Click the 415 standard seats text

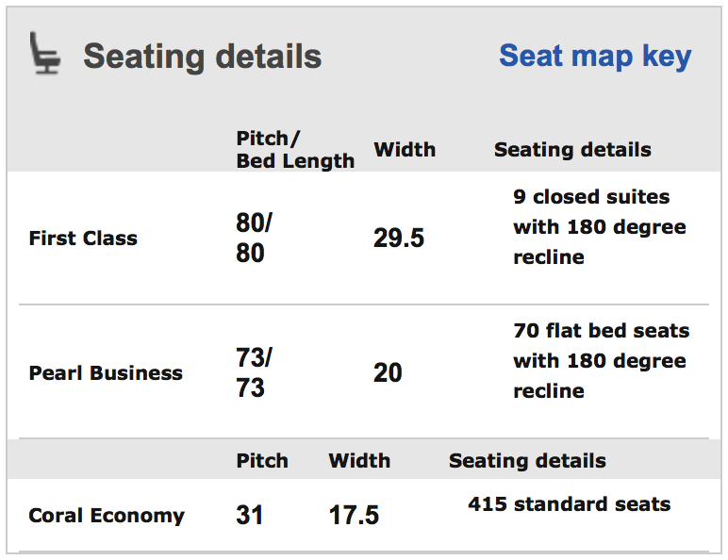tap(570, 504)
